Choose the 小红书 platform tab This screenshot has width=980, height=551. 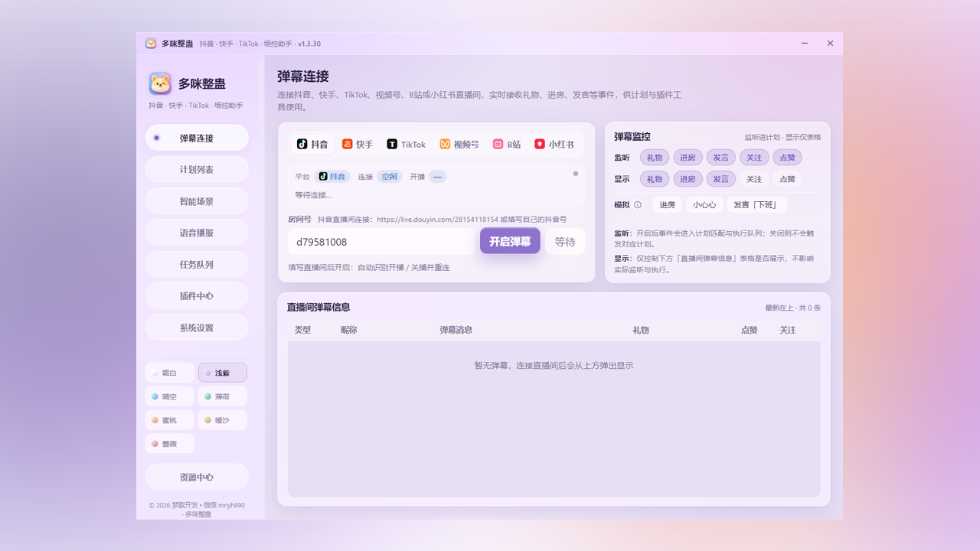[554, 144]
